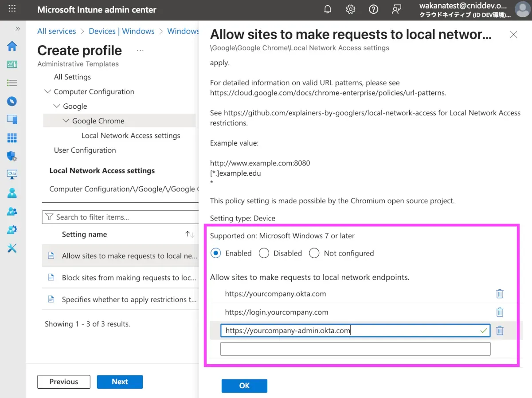
Task: Select the Disabled radio button
Action: click(264, 253)
